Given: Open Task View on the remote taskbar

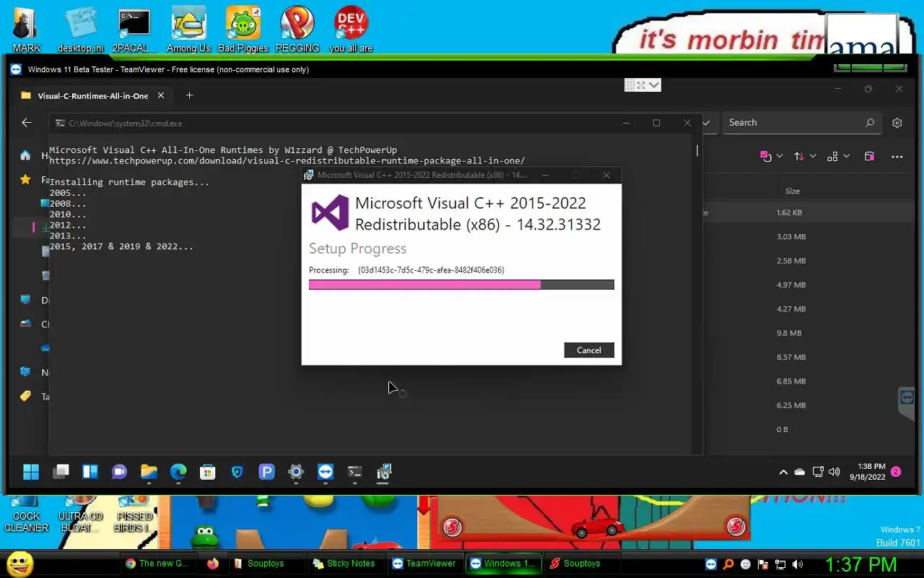Looking at the screenshot, I should tap(61, 473).
